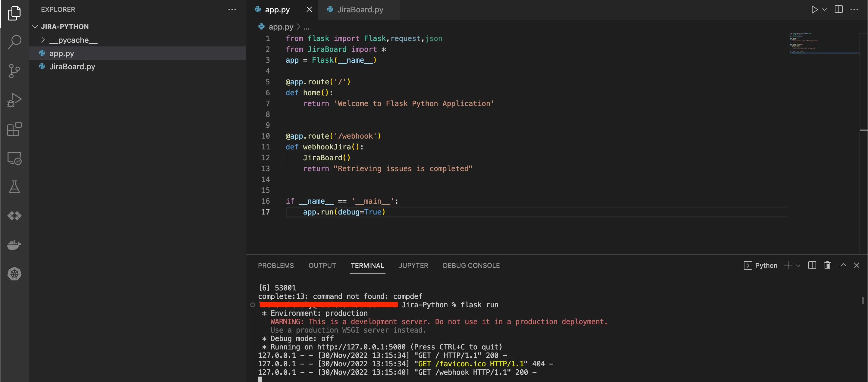Image resolution: width=868 pixels, height=382 pixels.
Task: Open JiraBoard.py from the Explorer tree
Action: coord(137,66)
